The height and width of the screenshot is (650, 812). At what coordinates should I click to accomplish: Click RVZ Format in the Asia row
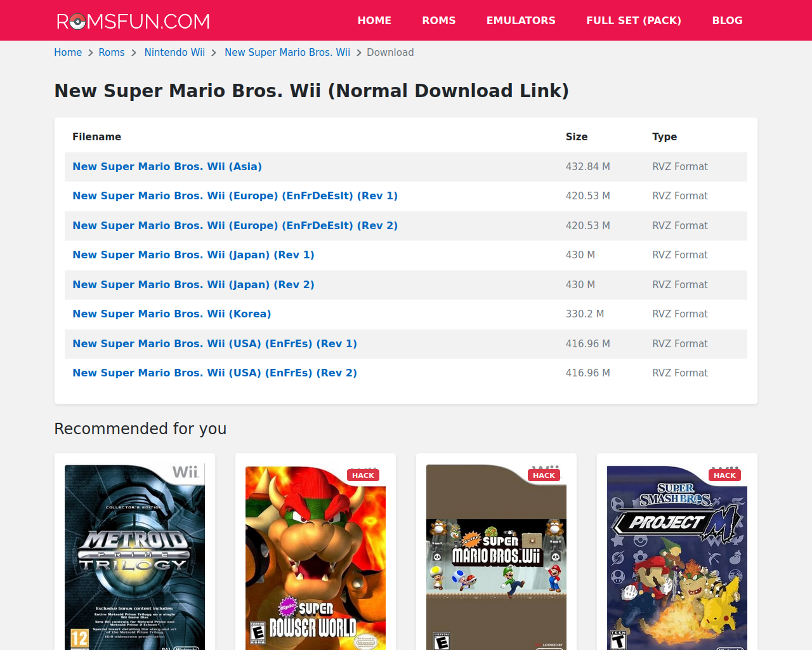pos(679,166)
